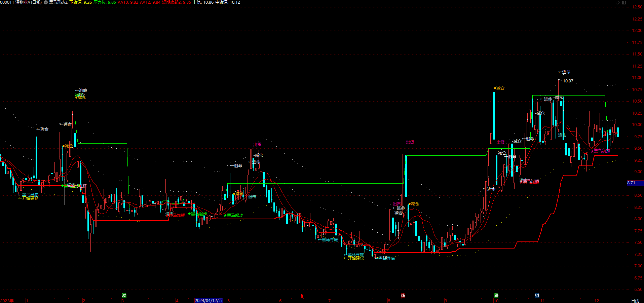The image size is (644, 303).
Task: Click the diamond marker icon at top right
Action: (617, 2)
